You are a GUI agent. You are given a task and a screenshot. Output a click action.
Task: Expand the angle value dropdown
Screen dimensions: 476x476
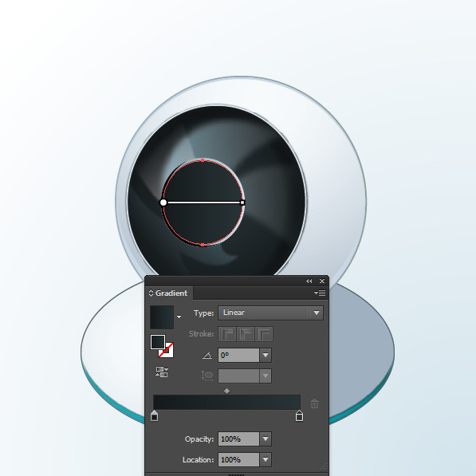[266, 355]
